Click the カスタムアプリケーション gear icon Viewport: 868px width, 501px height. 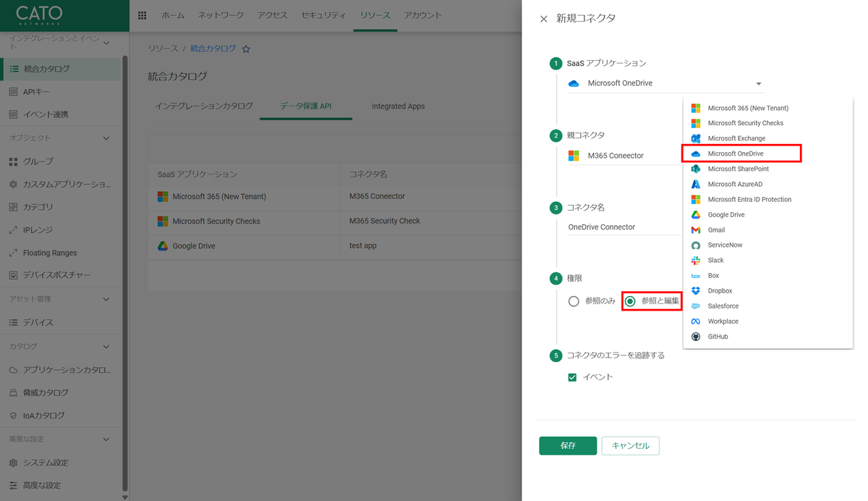pos(13,185)
